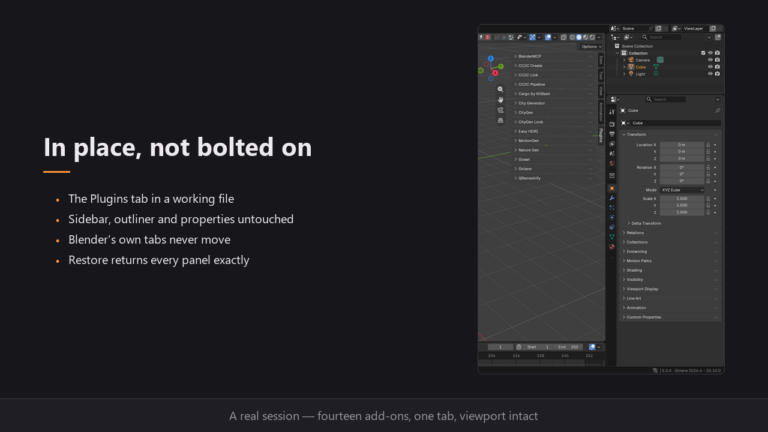
Task: Click the Scale Z value field
Action: click(x=682, y=213)
